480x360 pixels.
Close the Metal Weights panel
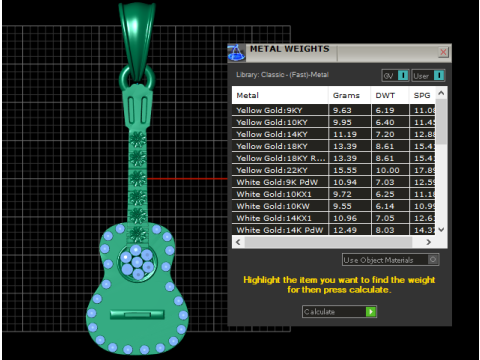tap(443, 52)
